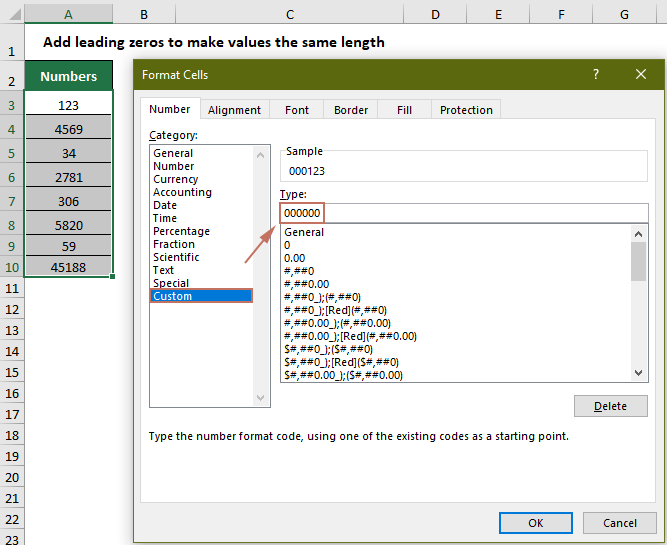
Task: Select cell containing 59
Action: click(x=68, y=246)
